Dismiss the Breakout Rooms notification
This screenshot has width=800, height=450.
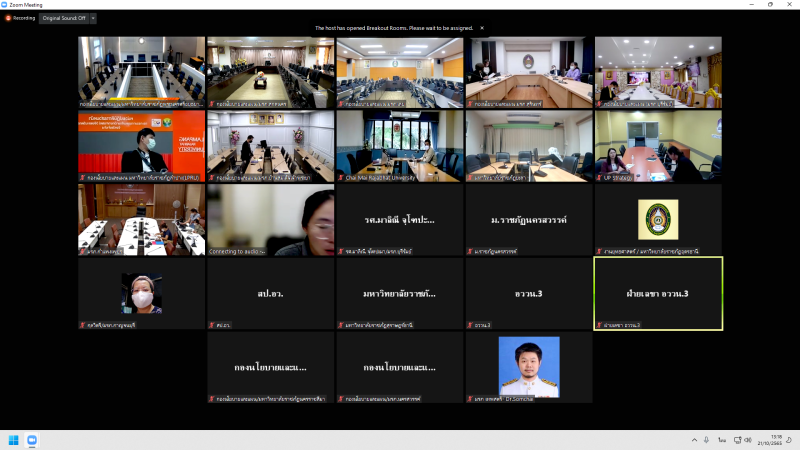point(481,28)
